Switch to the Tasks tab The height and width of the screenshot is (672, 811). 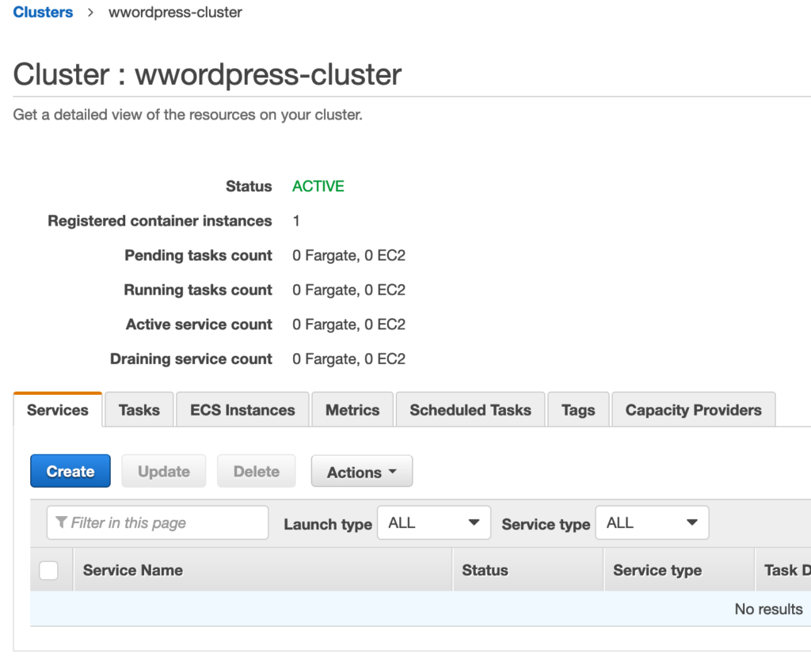tap(139, 410)
